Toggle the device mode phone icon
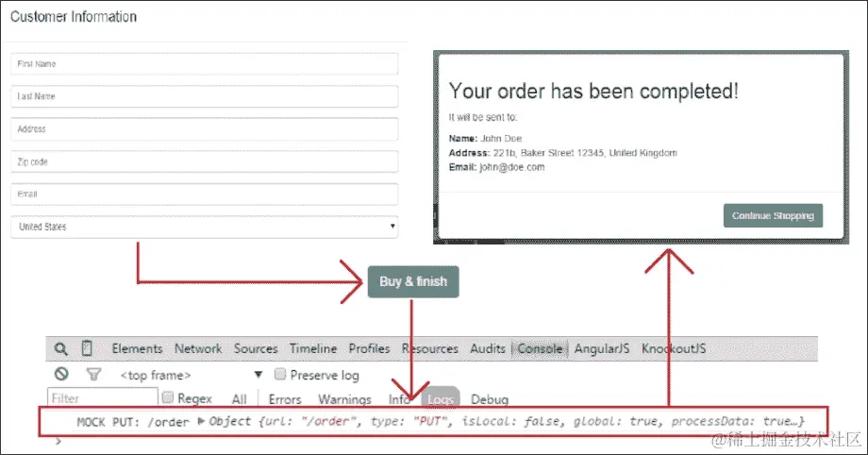 click(87, 348)
